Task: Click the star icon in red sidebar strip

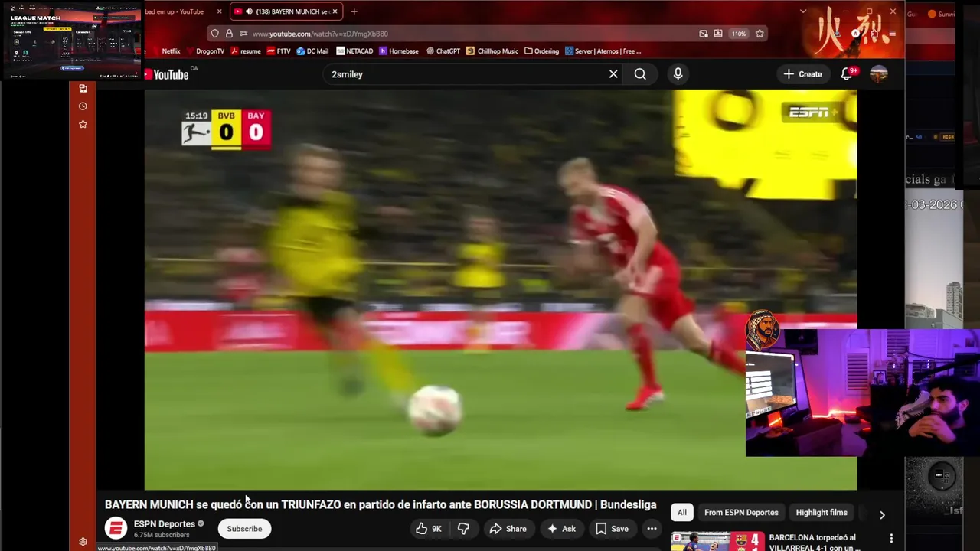Action: (x=83, y=124)
